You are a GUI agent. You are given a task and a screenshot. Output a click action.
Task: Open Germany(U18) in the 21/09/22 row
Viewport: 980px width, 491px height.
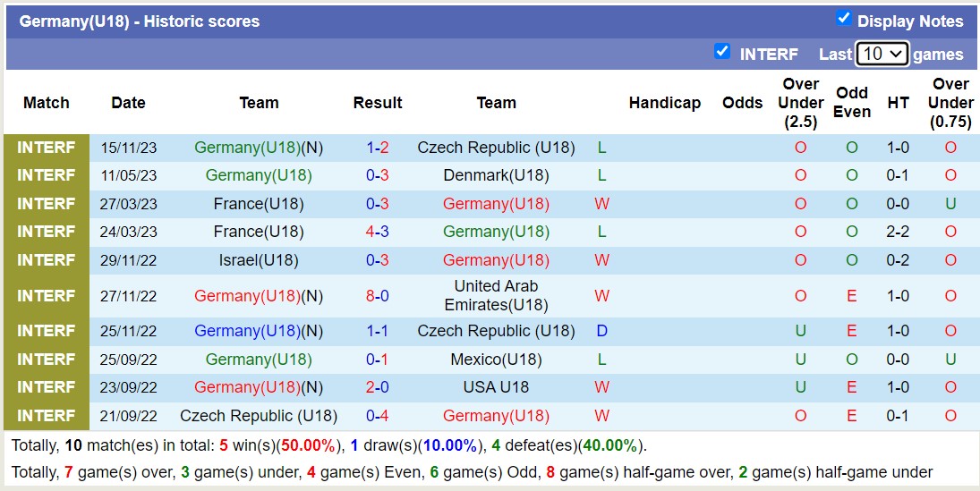496,416
